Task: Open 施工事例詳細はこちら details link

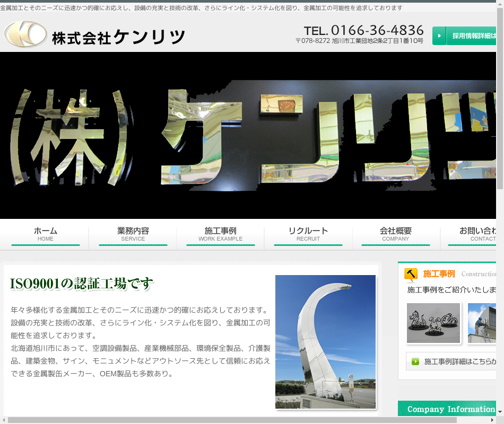Action: click(x=459, y=361)
